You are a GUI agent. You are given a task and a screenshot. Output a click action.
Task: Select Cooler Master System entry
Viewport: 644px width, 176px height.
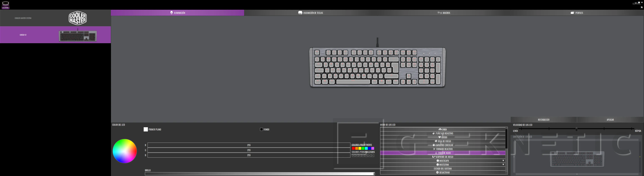pyautogui.click(x=55, y=18)
